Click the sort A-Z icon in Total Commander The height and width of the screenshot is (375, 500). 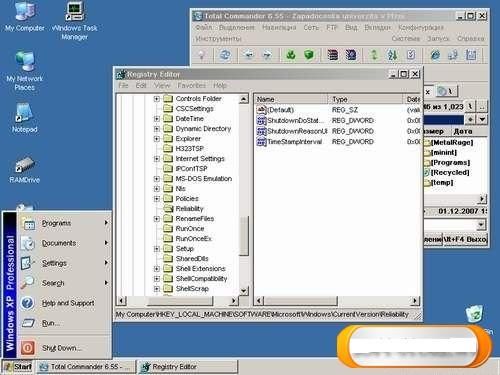[392, 55]
